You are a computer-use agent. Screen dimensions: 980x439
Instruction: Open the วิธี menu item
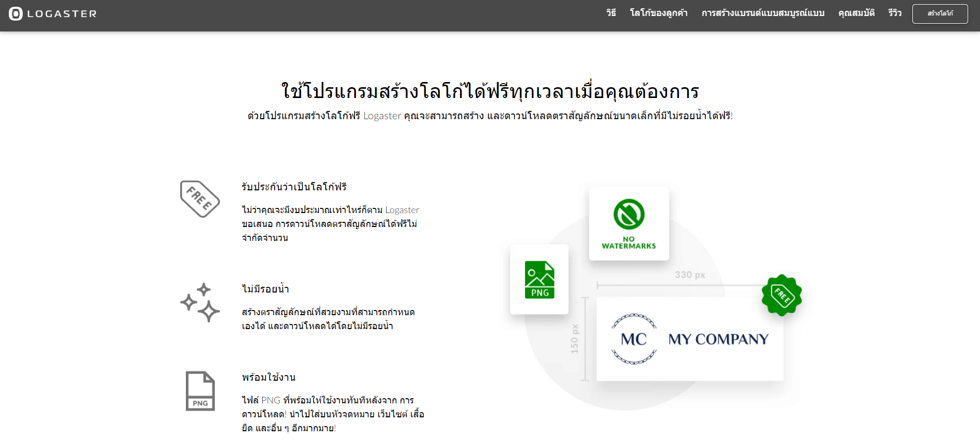pos(611,13)
